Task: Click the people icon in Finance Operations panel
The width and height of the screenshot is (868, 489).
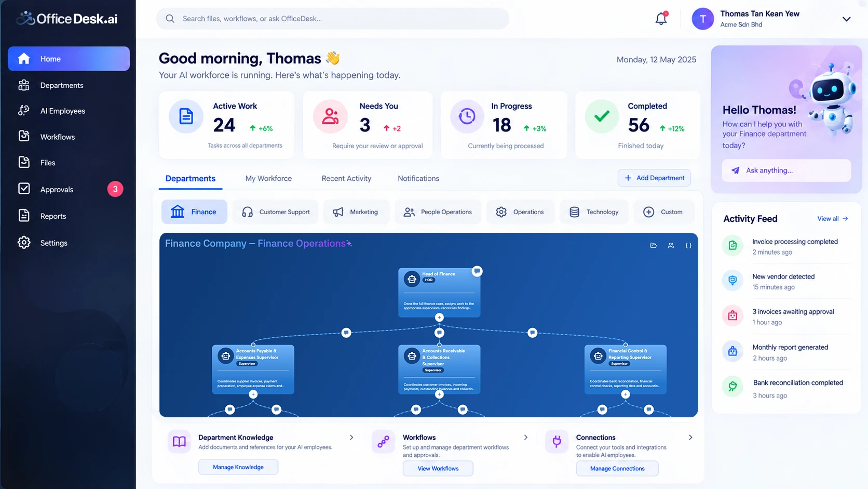Action: 671,245
